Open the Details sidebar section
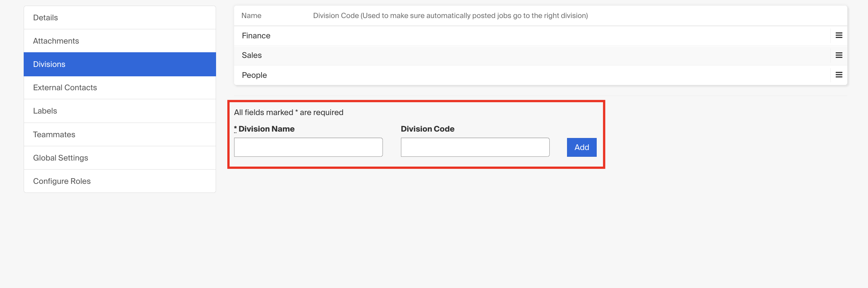 pyautogui.click(x=120, y=18)
